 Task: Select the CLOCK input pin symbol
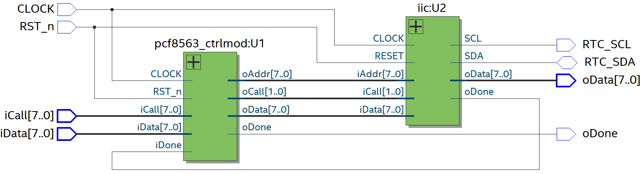pyautogui.click(x=67, y=9)
